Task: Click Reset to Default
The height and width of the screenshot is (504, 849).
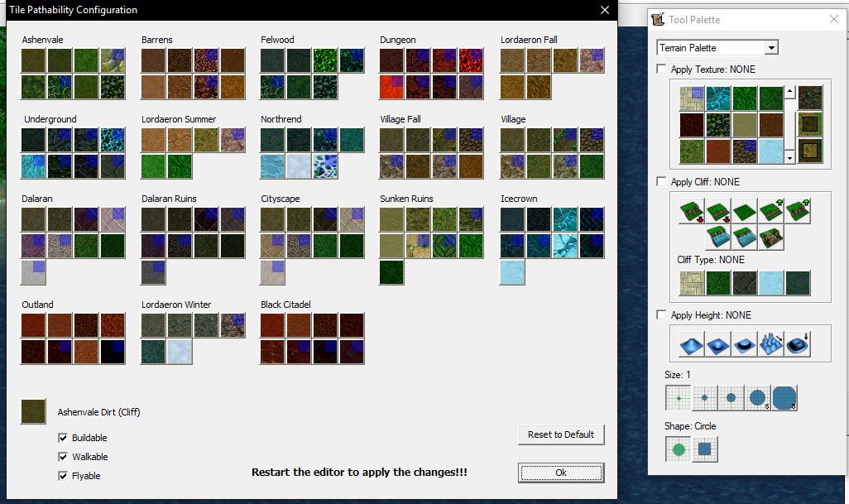Action: [561, 434]
